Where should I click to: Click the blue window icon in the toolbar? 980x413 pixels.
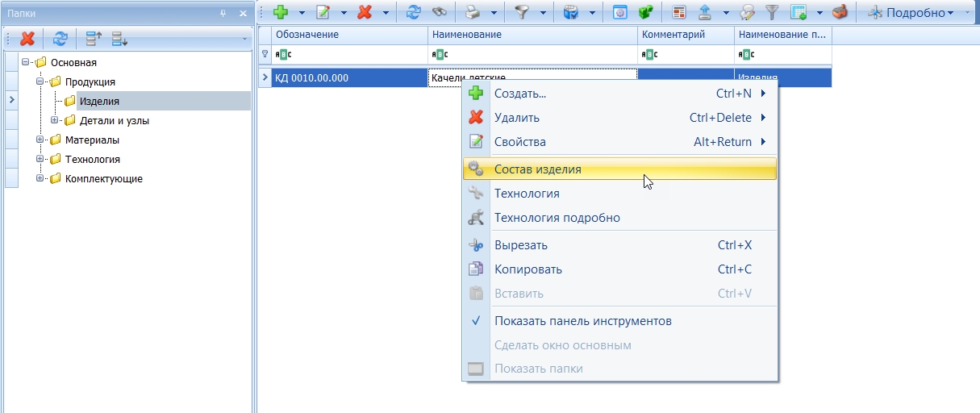[x=620, y=13]
